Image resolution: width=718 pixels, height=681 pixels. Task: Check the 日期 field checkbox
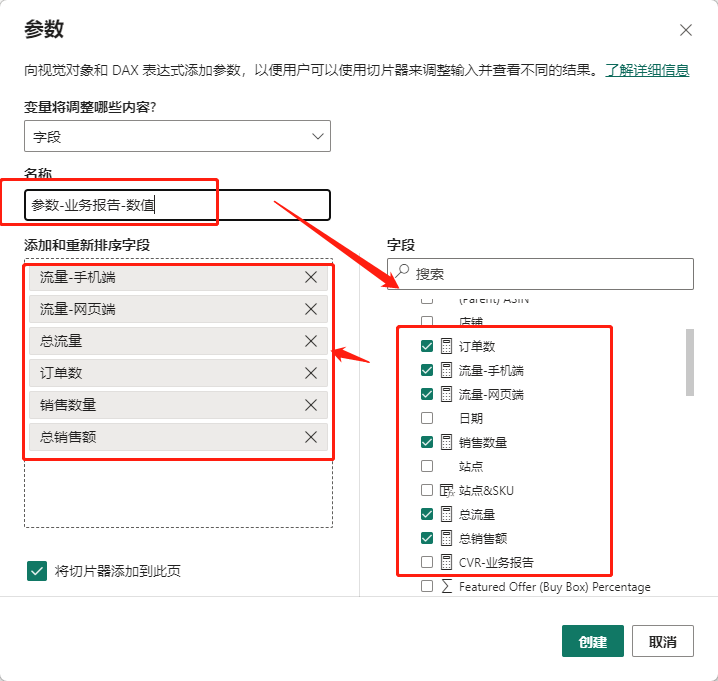(427, 418)
